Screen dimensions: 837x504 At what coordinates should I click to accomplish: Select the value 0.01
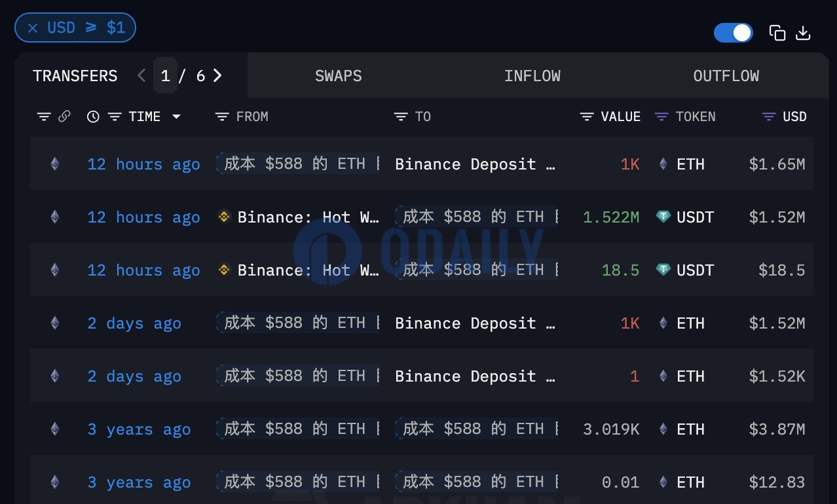pyautogui.click(x=621, y=482)
